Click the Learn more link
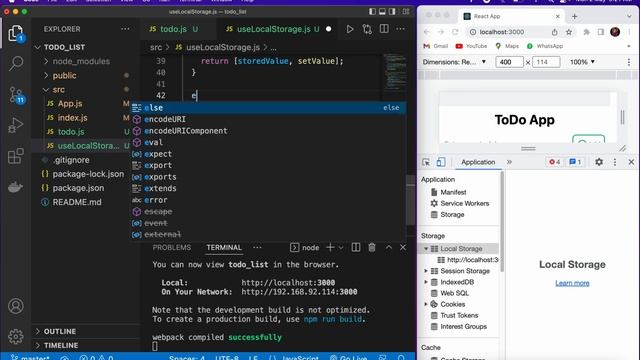Image resolution: width=640 pixels, height=360 pixels. [x=572, y=283]
